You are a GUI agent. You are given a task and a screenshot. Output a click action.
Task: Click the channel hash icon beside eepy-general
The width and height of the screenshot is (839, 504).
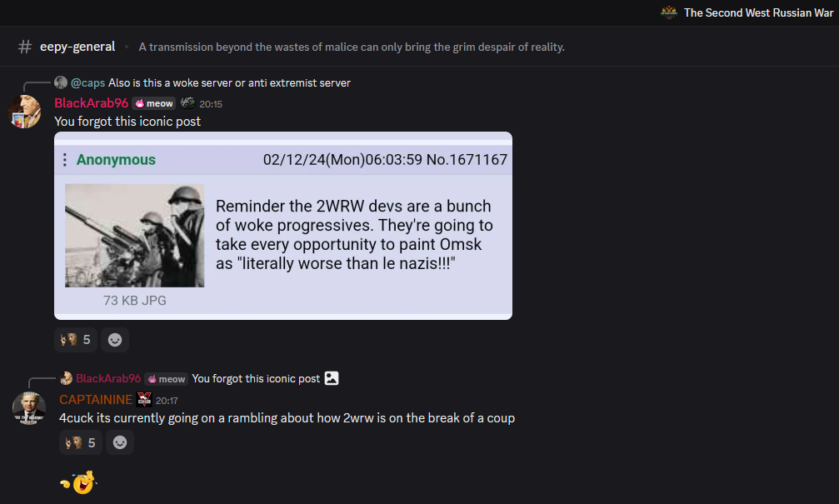click(x=25, y=47)
